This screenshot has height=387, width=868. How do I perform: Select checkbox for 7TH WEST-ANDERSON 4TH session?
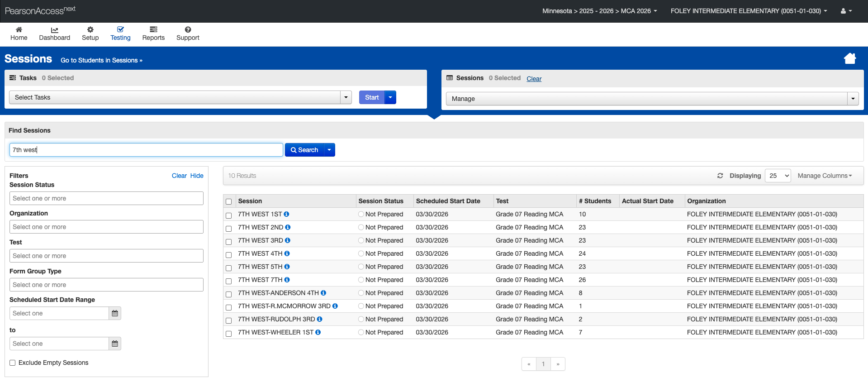[229, 294]
